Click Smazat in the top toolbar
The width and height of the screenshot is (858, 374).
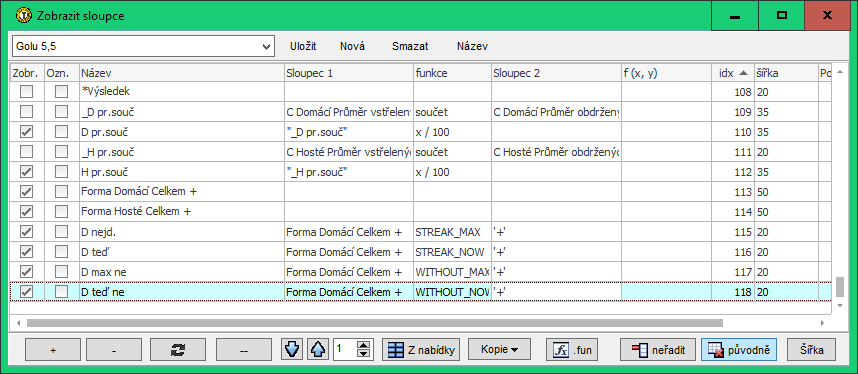(x=410, y=47)
